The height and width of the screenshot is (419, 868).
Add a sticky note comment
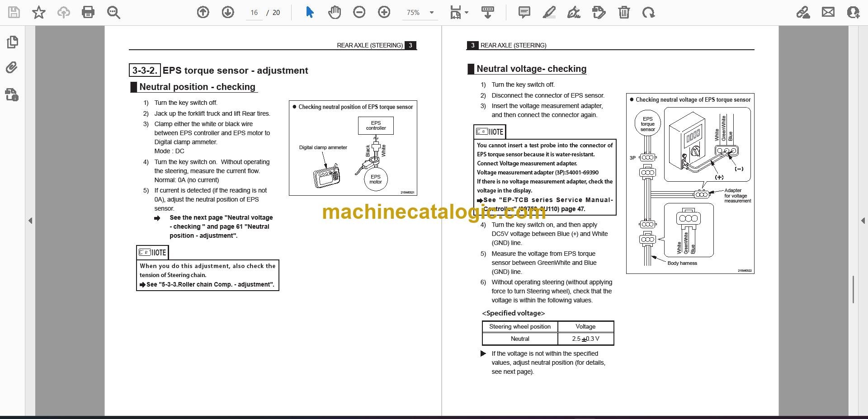coord(524,12)
